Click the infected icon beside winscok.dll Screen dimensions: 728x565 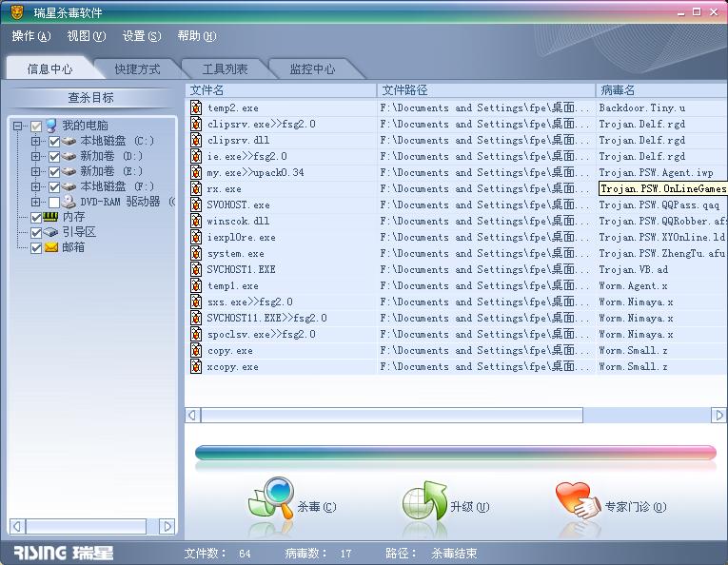pos(196,221)
